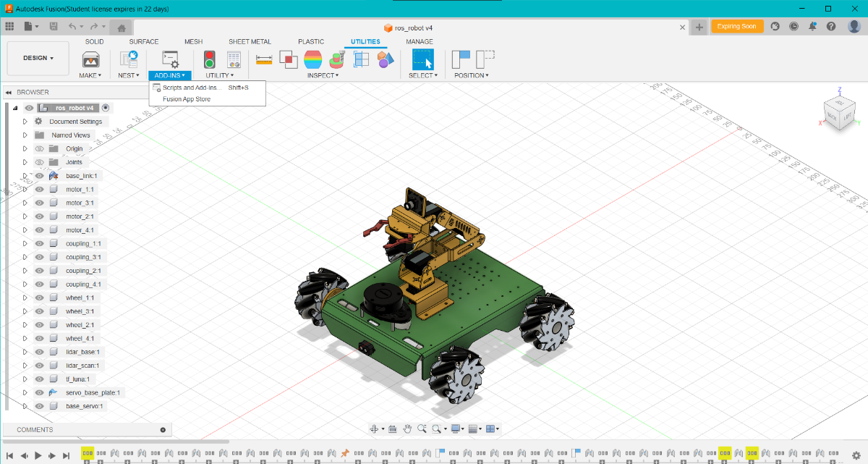
Task: Click the second Utility tool icon
Action: 234,60
